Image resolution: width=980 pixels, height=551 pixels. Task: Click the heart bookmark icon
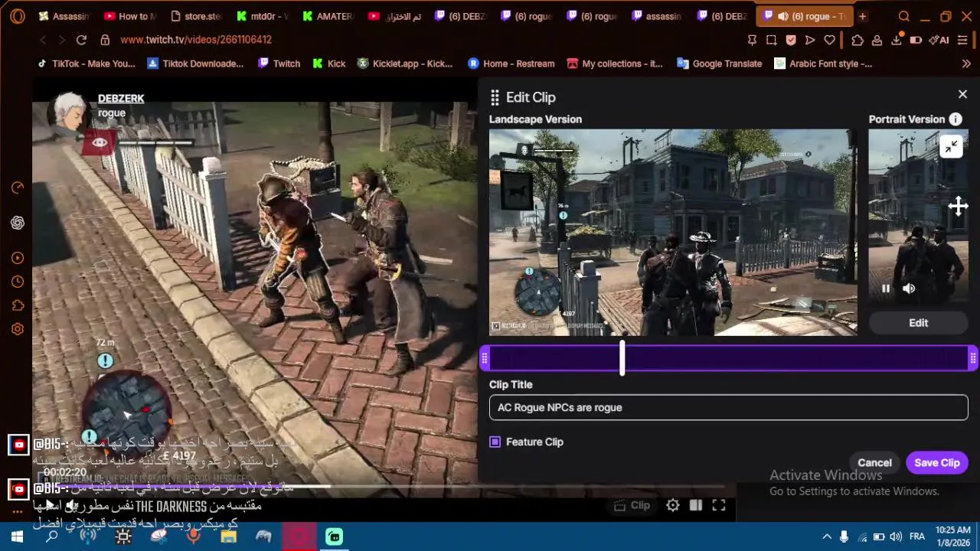829,40
